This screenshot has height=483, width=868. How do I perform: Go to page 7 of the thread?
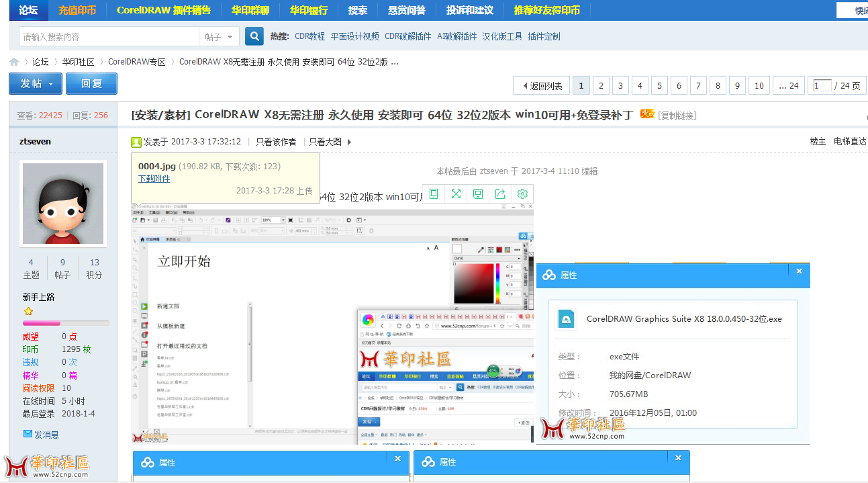[699, 85]
